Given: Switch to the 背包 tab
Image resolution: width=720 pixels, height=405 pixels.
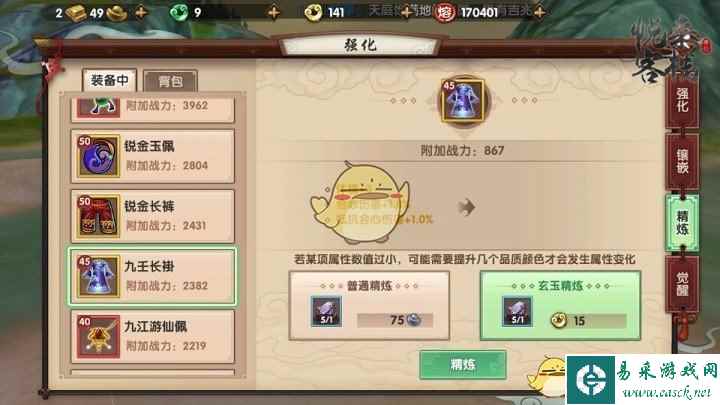Looking at the screenshot, I should (x=170, y=81).
